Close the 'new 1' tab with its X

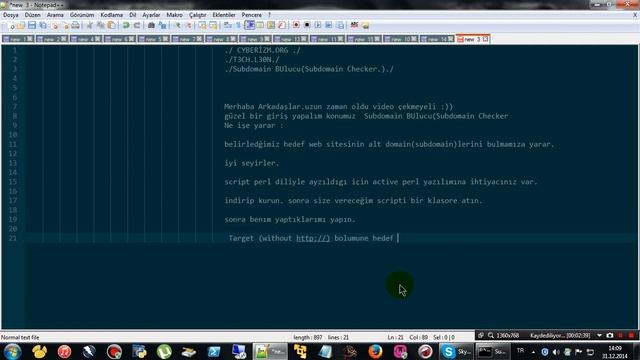coord(30,39)
